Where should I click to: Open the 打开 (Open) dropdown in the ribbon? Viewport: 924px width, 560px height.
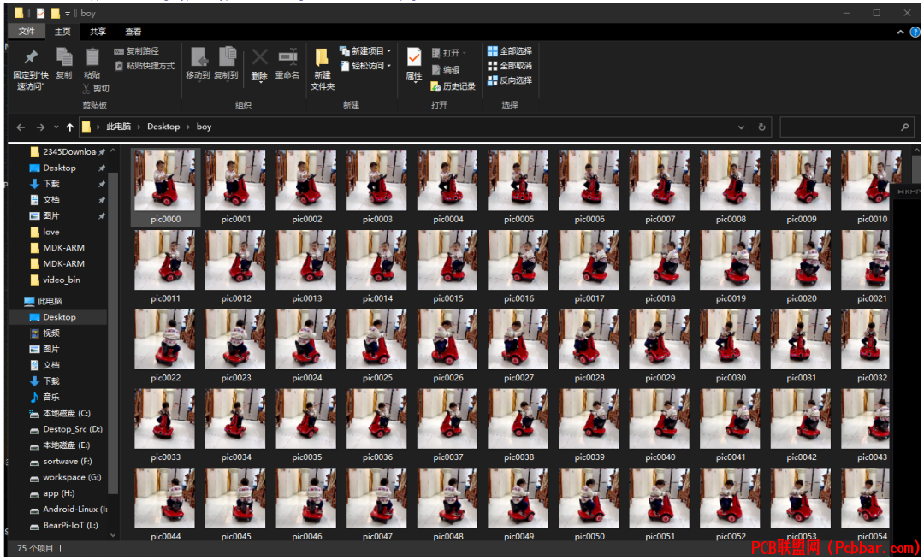point(449,53)
